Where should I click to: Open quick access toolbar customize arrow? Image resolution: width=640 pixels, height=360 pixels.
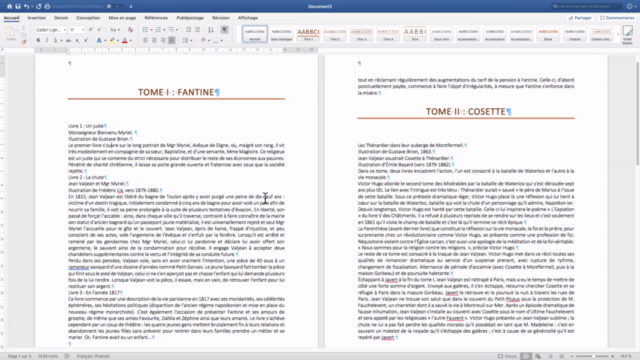coord(131,7)
